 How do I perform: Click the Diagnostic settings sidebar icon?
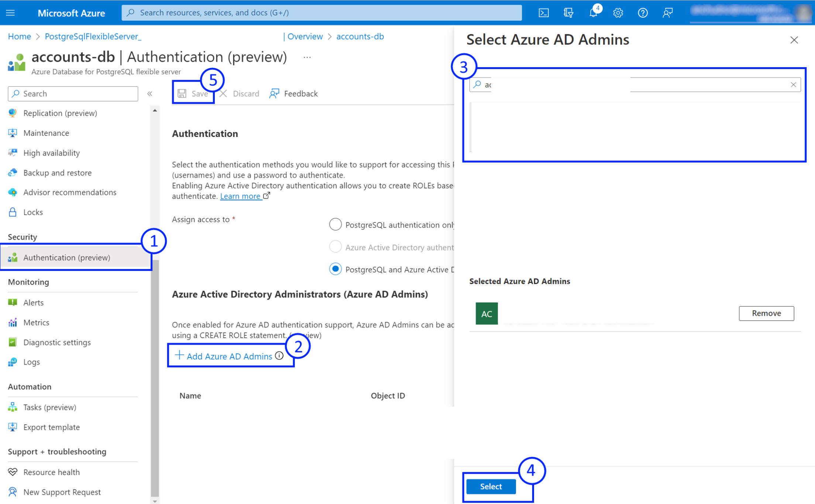tap(11, 342)
